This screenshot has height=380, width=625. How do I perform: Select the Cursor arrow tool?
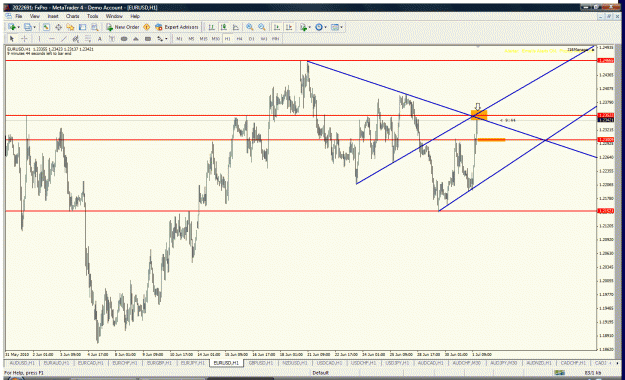[x=12, y=39]
